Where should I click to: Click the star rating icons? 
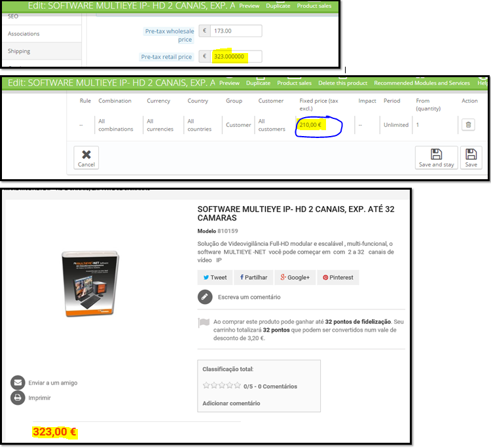pos(222,385)
